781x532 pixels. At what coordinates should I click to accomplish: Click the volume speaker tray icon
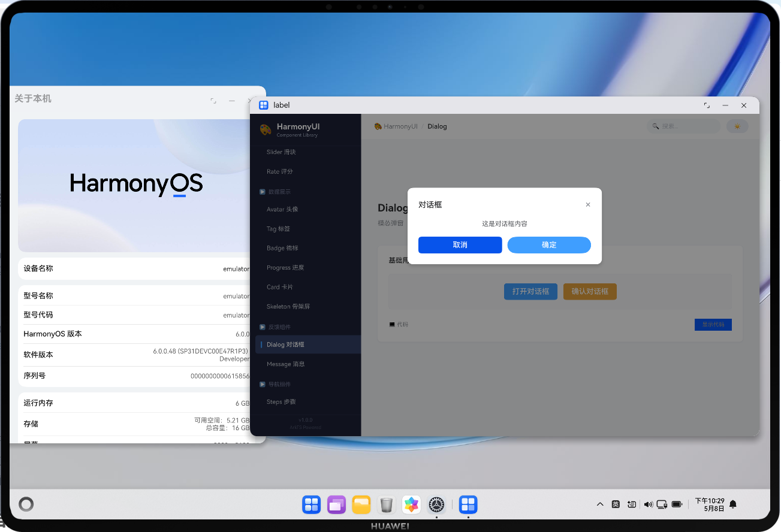coord(648,504)
